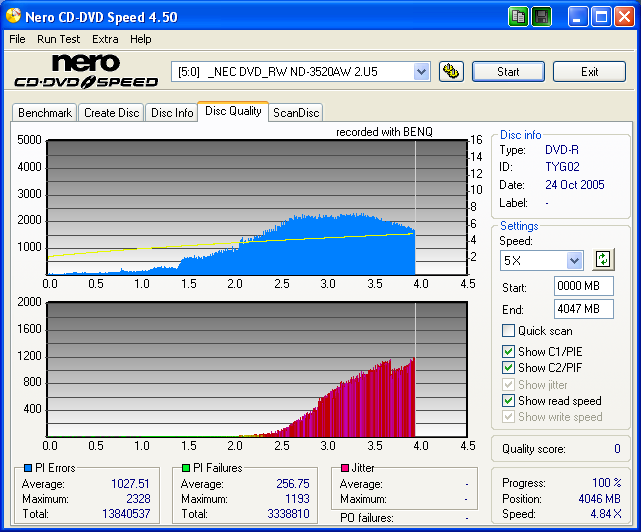Click the Start position field 0000 MB

(x=584, y=286)
